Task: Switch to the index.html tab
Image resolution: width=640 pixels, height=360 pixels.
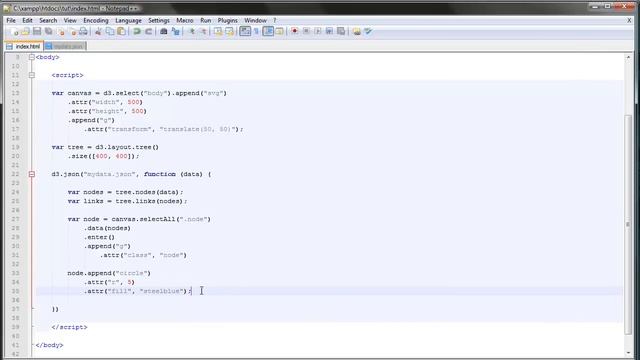Action: click(23, 47)
